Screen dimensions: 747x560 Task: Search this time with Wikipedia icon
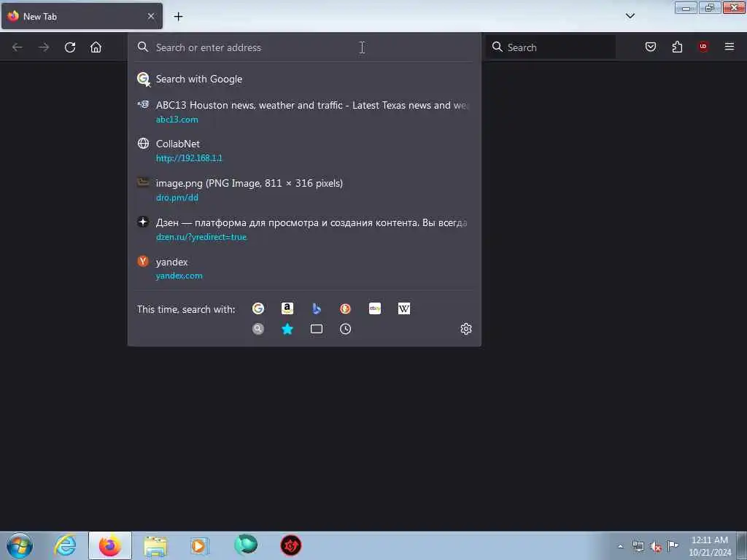coord(404,308)
